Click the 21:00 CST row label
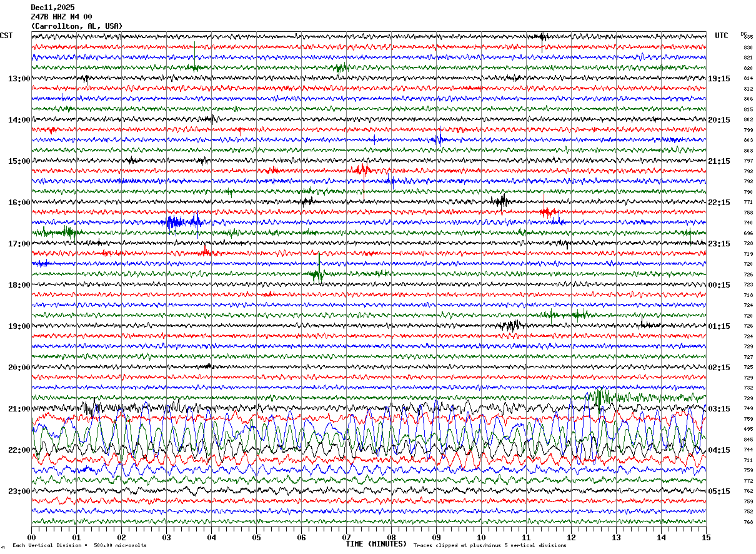The width and height of the screenshot is (756, 554). point(19,409)
